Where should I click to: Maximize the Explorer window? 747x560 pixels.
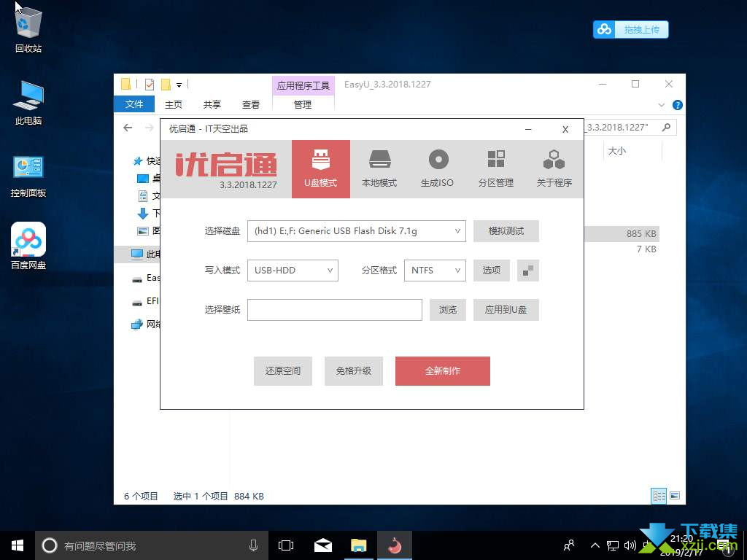click(x=635, y=85)
